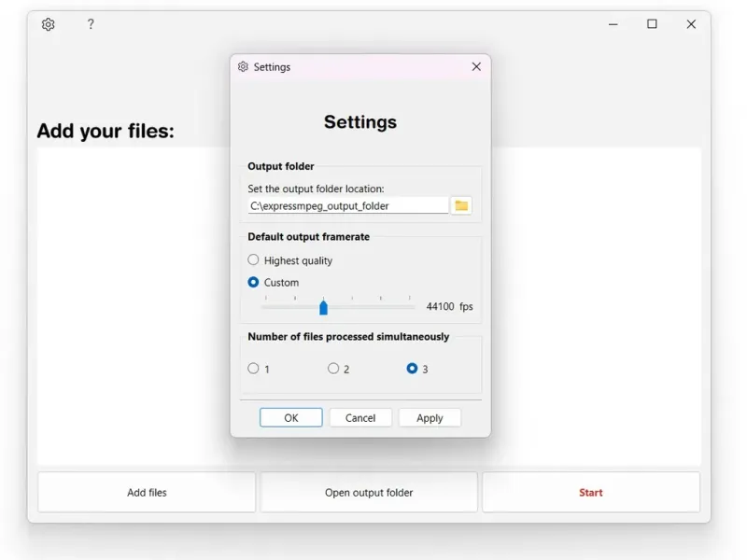This screenshot has height=560, width=747.
Task: Confirm settings with the OK button
Action: click(x=291, y=417)
